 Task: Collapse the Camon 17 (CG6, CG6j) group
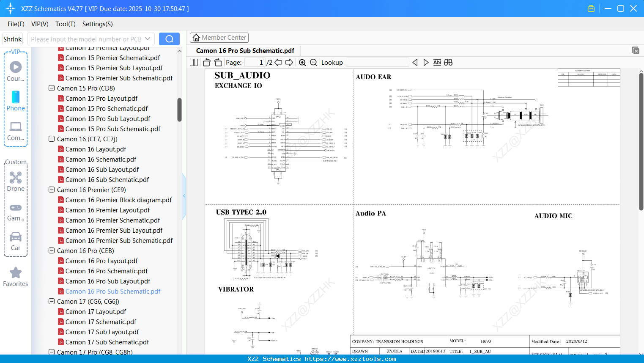tap(51, 301)
